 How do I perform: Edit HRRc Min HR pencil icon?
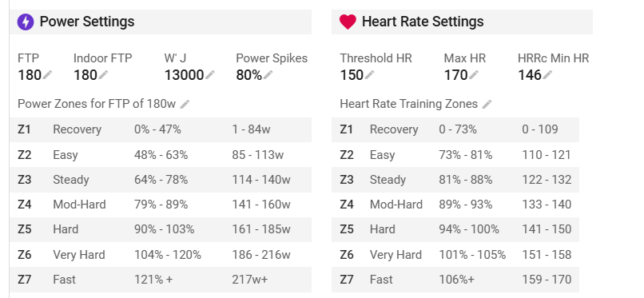click(547, 75)
